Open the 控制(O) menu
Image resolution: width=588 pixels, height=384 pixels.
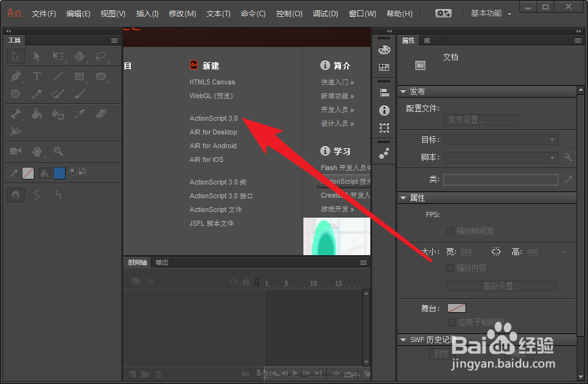pyautogui.click(x=289, y=14)
